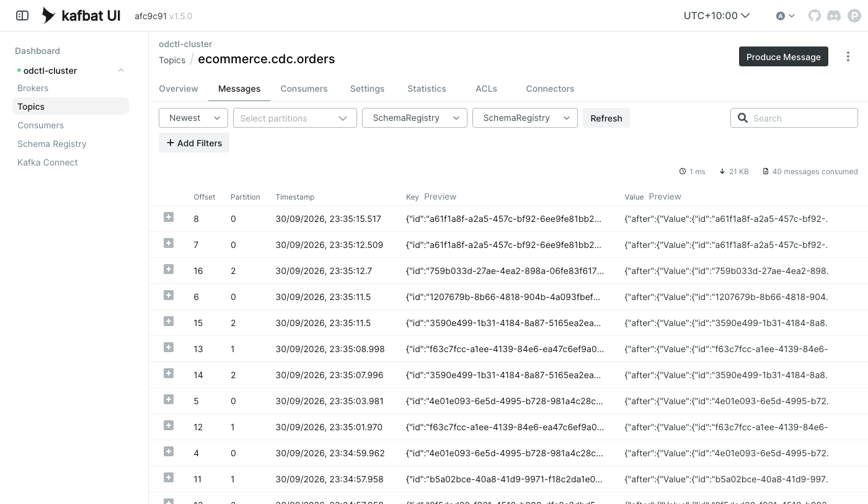Viewport: 868px width, 504px height.
Task: Toggle the sidebar panel icon
Action: pyautogui.click(x=22, y=15)
